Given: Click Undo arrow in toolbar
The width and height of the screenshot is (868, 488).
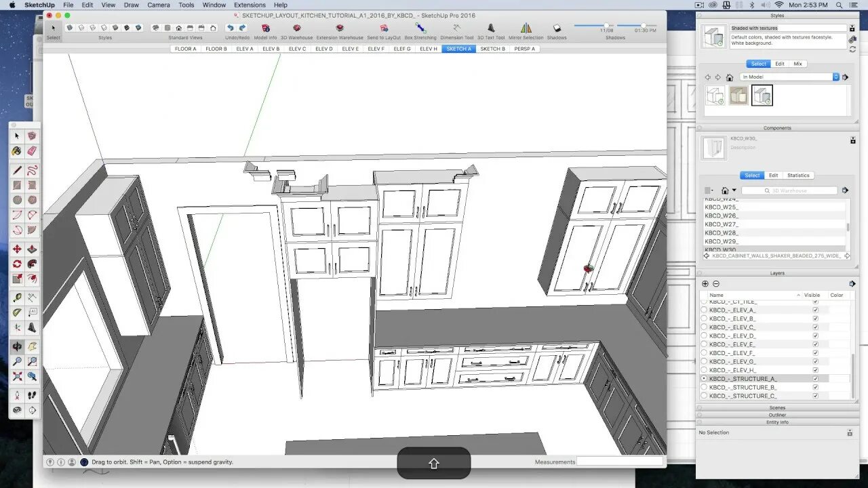Looking at the screenshot, I should (230, 28).
